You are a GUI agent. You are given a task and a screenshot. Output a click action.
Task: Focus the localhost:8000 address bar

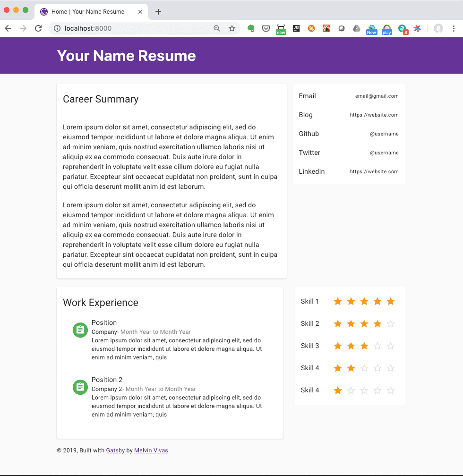[134, 28]
